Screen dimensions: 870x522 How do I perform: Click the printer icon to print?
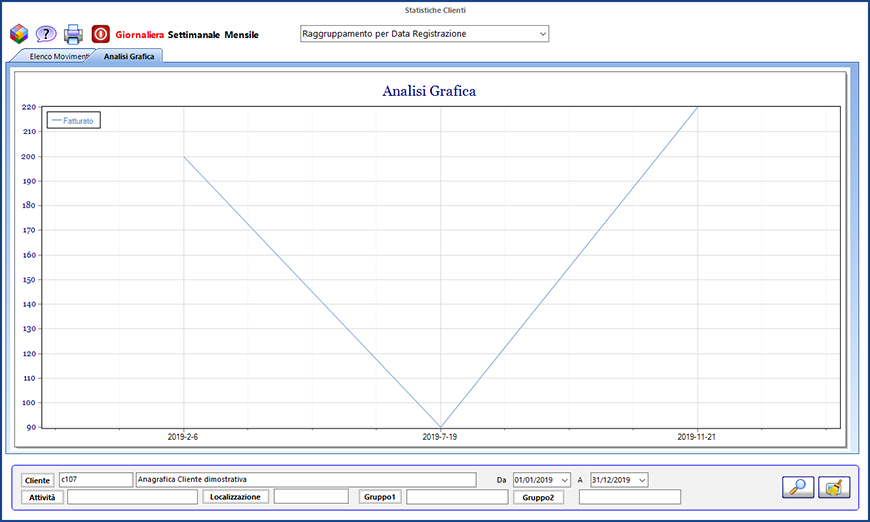click(74, 34)
